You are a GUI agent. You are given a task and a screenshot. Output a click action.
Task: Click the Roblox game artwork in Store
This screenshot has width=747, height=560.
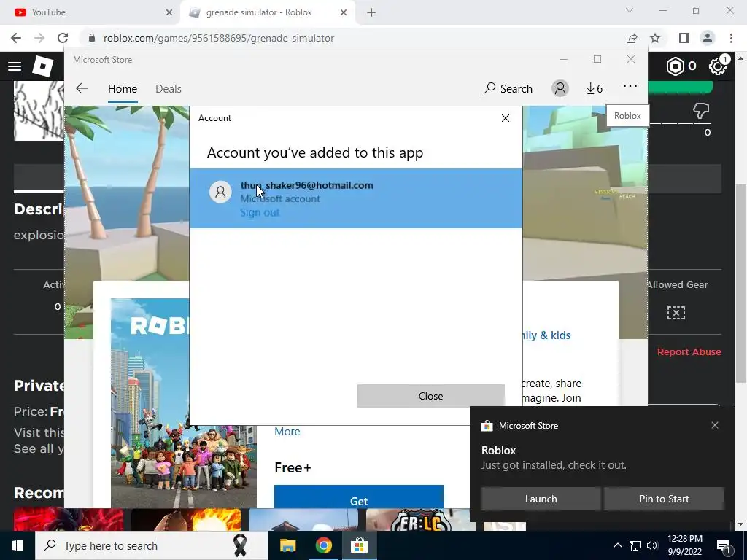tap(183, 402)
